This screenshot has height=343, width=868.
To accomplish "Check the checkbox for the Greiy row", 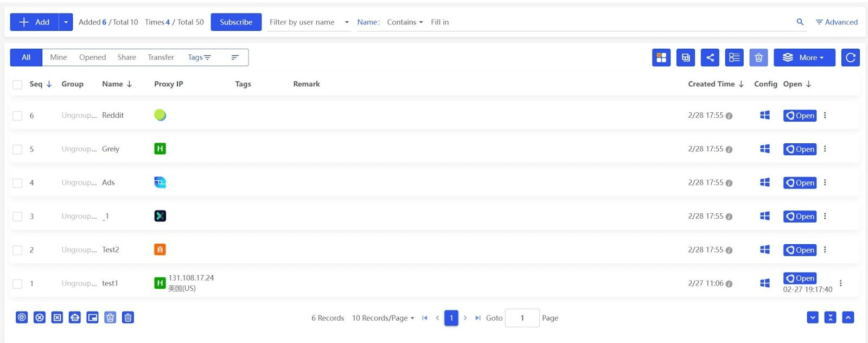I will click(x=17, y=149).
